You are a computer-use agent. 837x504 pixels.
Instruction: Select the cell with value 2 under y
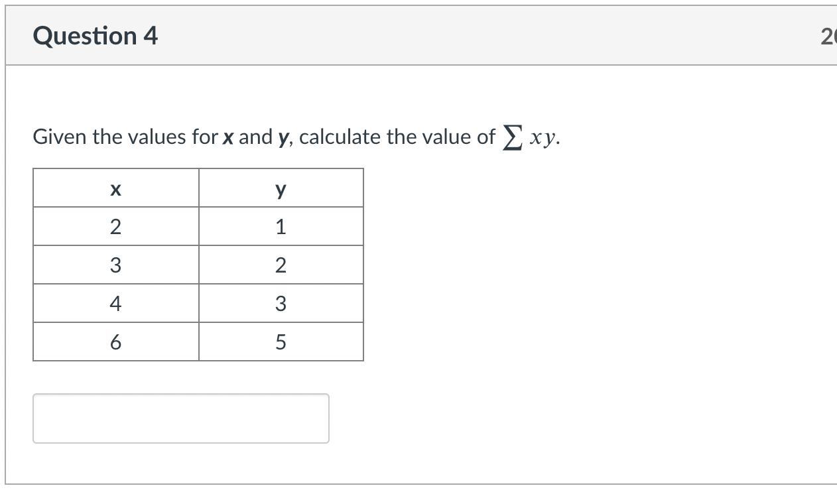[281, 265]
